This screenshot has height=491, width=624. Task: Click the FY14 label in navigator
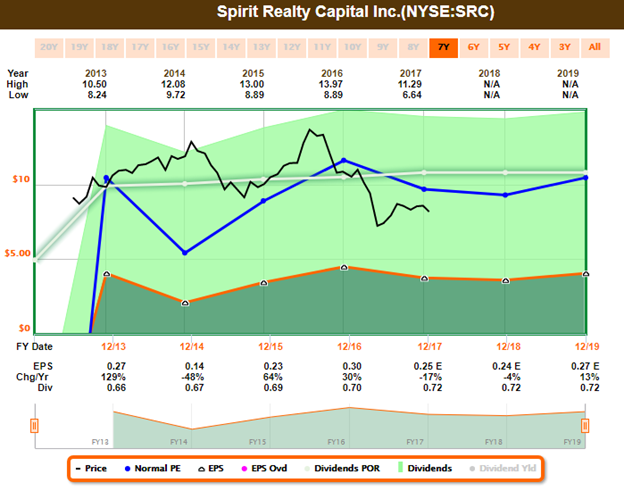pos(179,442)
